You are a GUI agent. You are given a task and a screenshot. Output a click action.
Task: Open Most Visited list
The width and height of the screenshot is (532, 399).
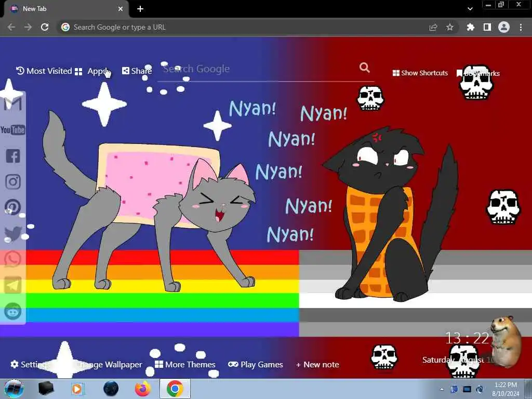(44, 71)
